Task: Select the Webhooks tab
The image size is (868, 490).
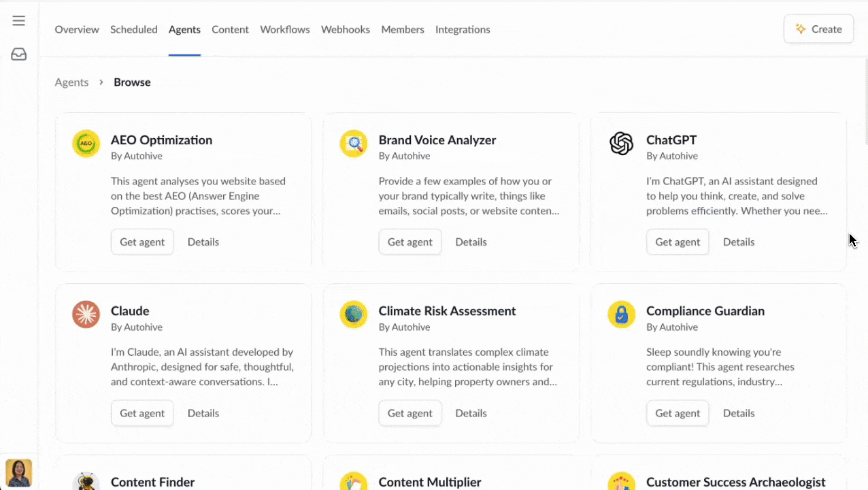Action: (x=345, y=29)
